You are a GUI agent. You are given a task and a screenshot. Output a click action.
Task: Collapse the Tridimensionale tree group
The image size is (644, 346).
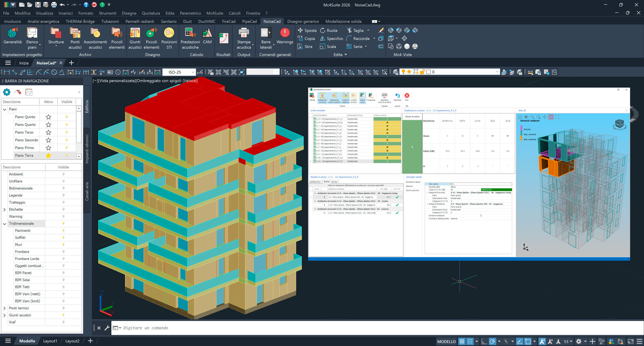tap(5, 224)
